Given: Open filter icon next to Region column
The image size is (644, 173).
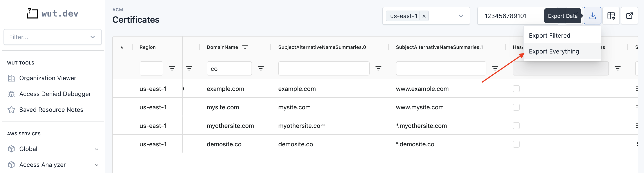Looking at the screenshot, I should 189,68.
